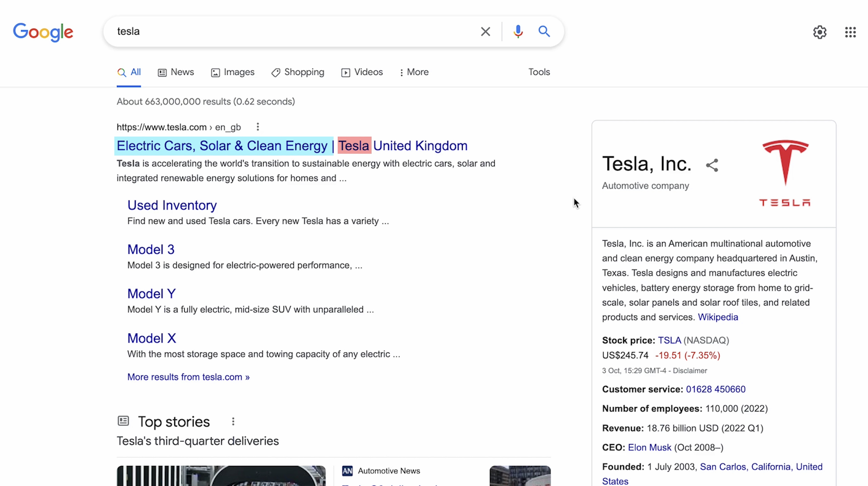
Task: Follow More results from tesla.com link
Action: 188,377
